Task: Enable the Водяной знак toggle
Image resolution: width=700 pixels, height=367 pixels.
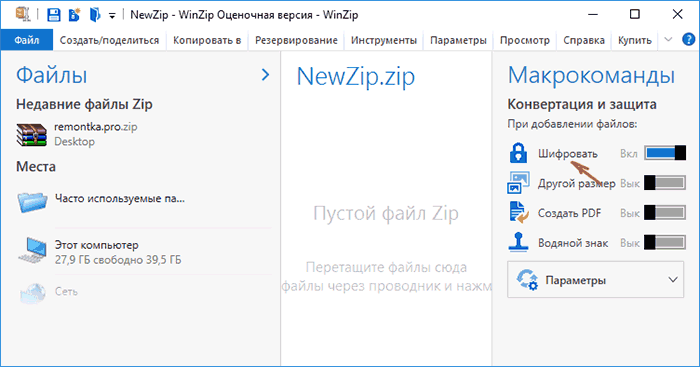Action: point(665,242)
